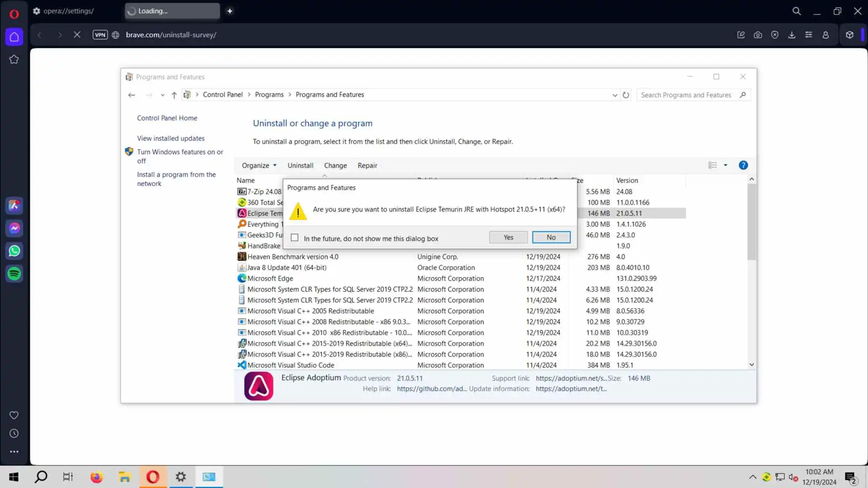Click Opera bookmarks star in sidebar

pos(14,59)
